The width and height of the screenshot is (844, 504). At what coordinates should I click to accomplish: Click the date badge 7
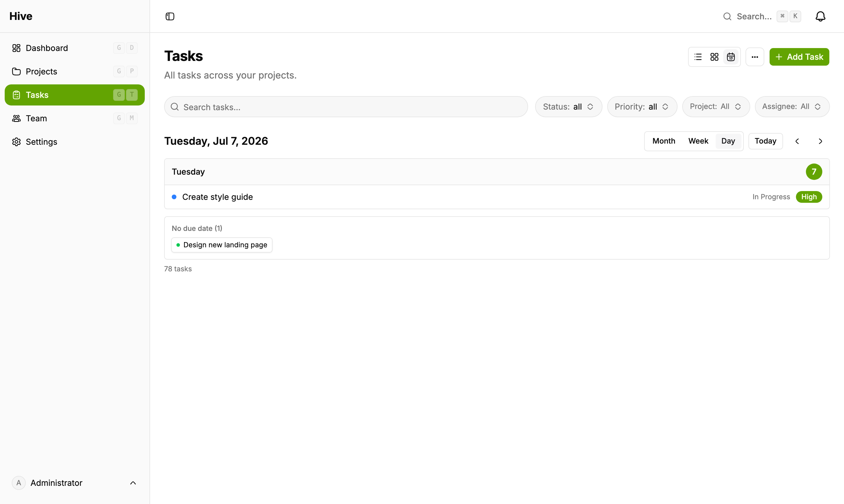click(814, 171)
